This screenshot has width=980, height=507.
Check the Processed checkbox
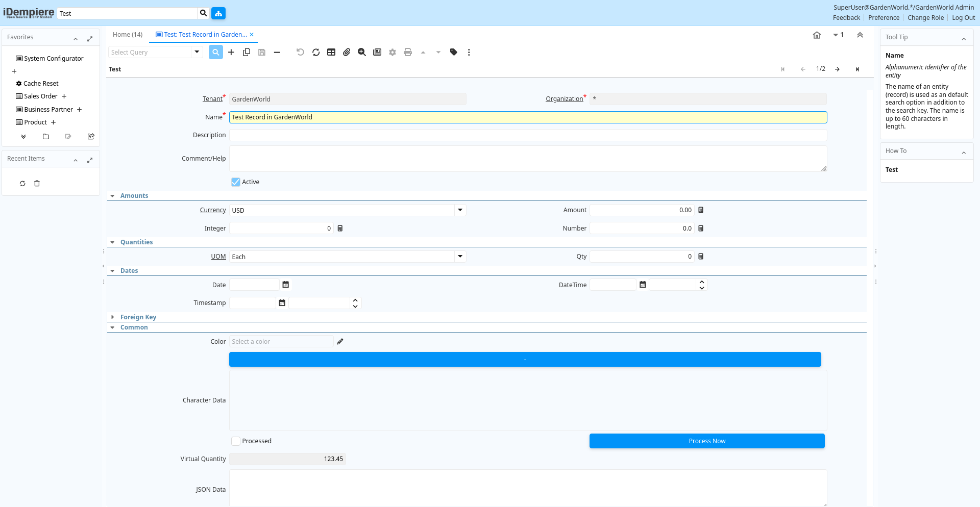[x=236, y=441]
